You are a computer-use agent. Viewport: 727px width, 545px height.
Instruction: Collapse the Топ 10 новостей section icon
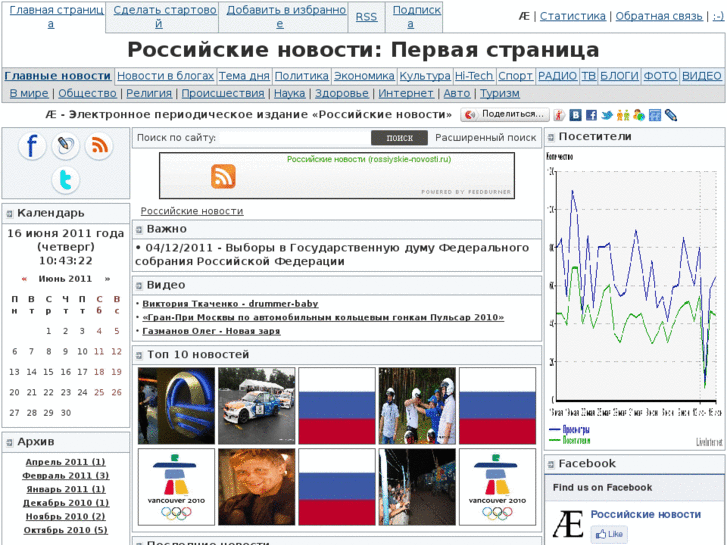point(139,355)
